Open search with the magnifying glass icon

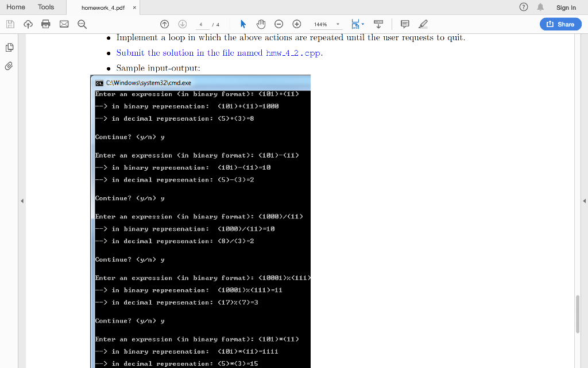82,24
